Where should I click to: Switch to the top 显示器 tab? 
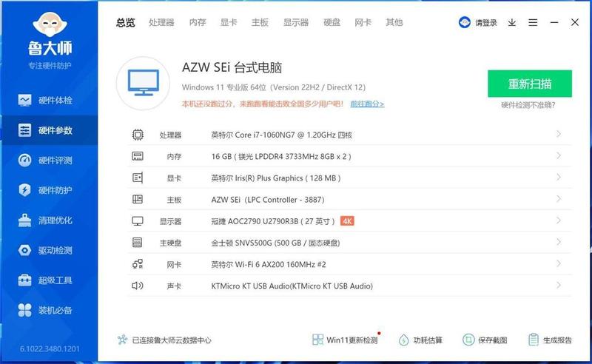pos(296,23)
